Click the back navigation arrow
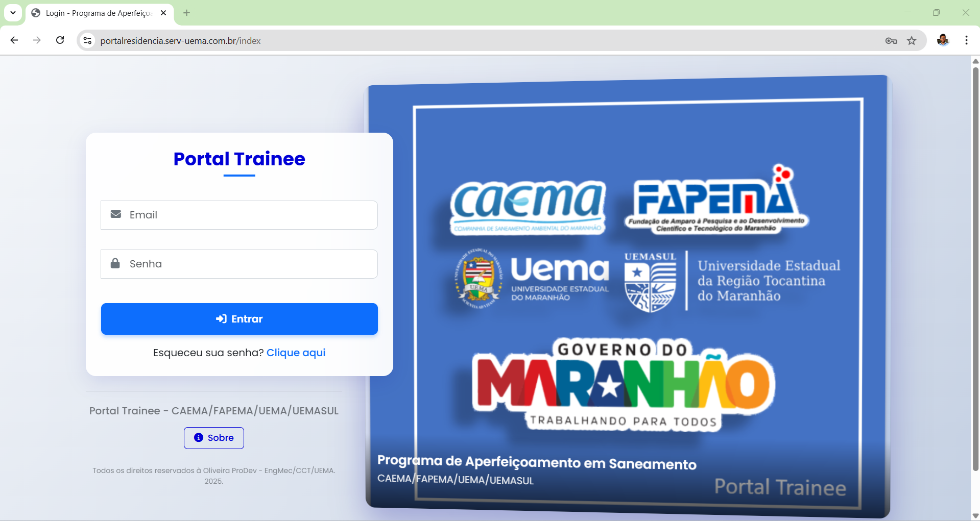The image size is (980, 521). tap(14, 40)
